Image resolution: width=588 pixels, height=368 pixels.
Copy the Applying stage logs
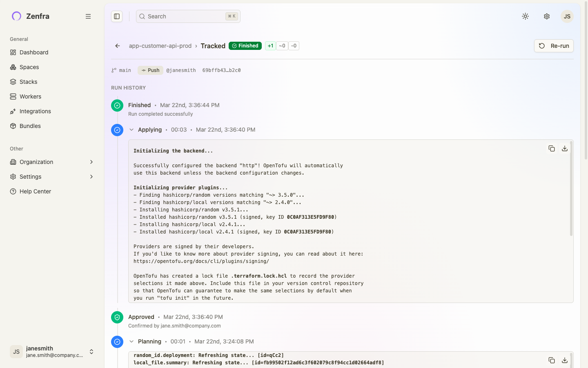click(x=552, y=148)
